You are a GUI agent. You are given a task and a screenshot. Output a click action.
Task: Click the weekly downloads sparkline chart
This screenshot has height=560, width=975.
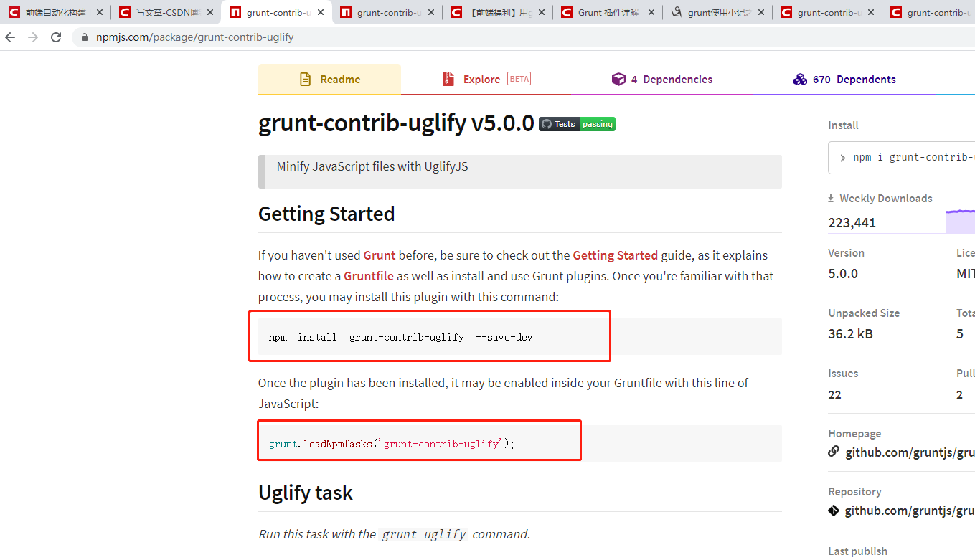coord(961,222)
